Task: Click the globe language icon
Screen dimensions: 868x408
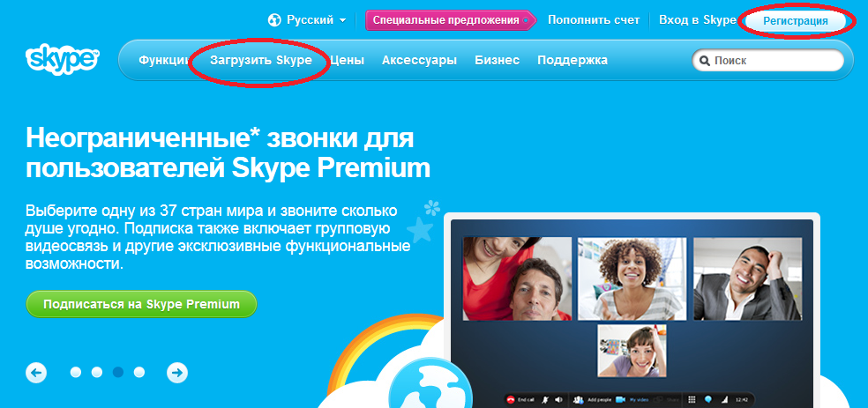Action: pos(274,20)
